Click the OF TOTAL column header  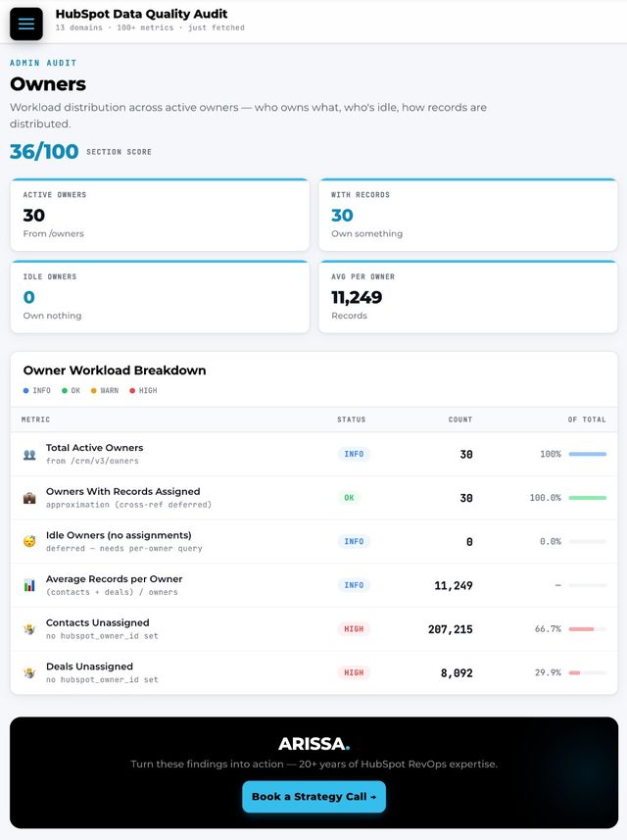(x=587, y=420)
